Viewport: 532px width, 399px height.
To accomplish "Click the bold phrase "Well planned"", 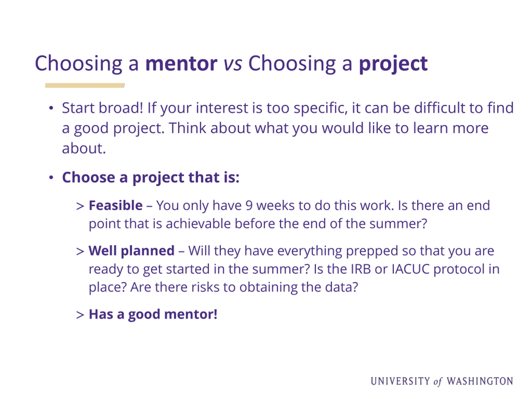I will (x=132, y=251).
